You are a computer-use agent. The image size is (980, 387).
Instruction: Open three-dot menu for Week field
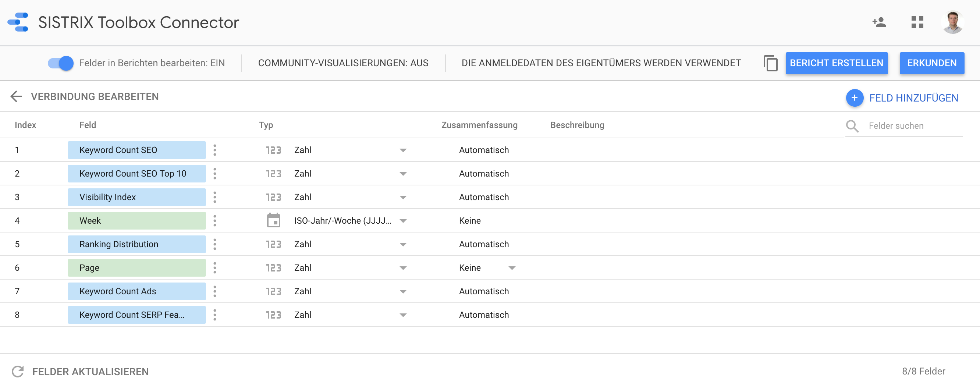(x=215, y=221)
